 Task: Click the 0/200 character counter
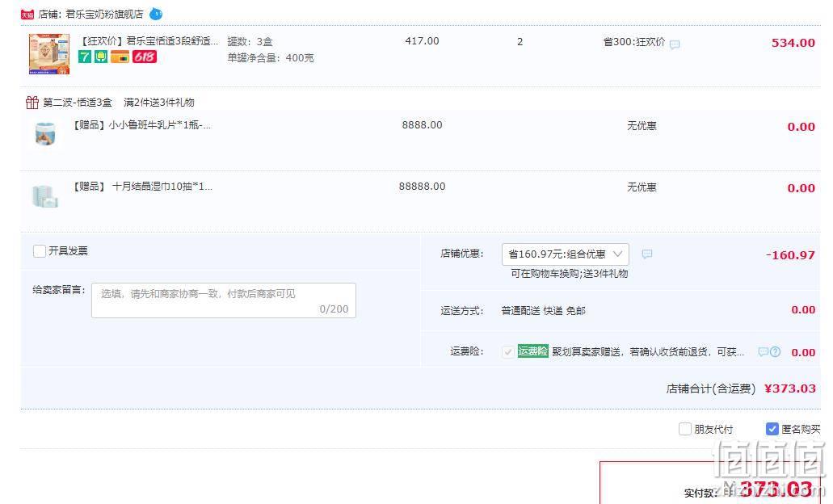pyautogui.click(x=334, y=309)
